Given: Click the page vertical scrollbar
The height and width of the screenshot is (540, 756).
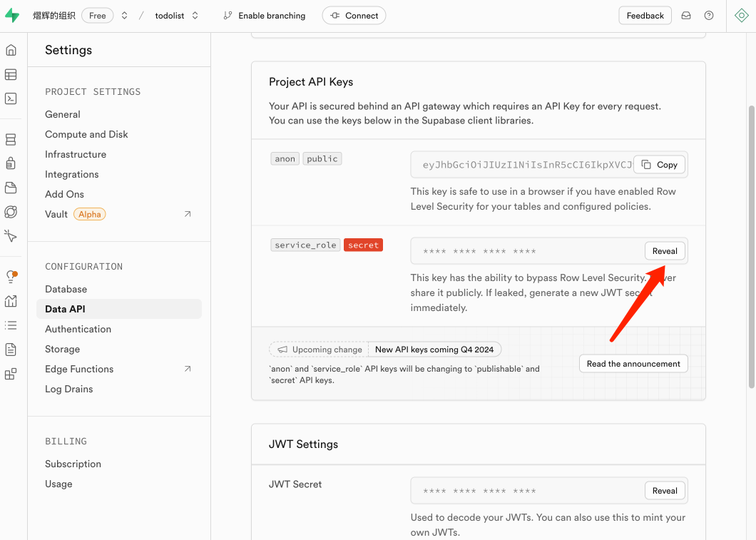Looking at the screenshot, I should point(751,246).
